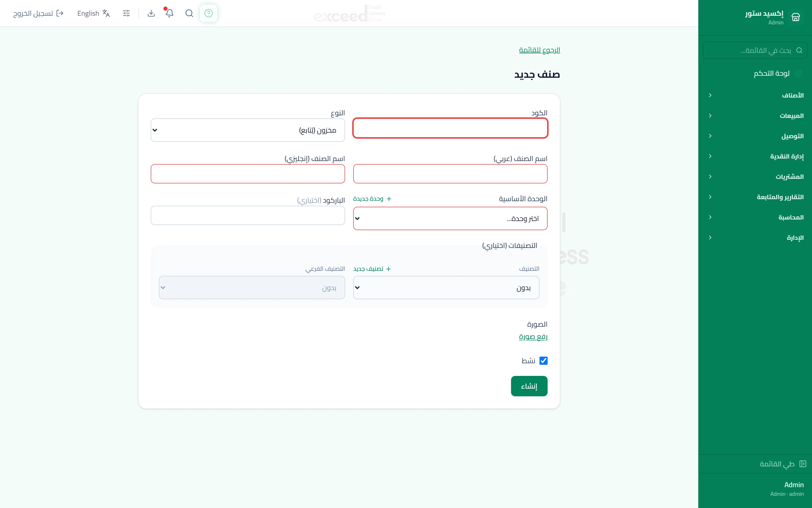The height and width of the screenshot is (508, 812).
Task: Expand the التوصيل sidebar section
Action: coord(755,136)
